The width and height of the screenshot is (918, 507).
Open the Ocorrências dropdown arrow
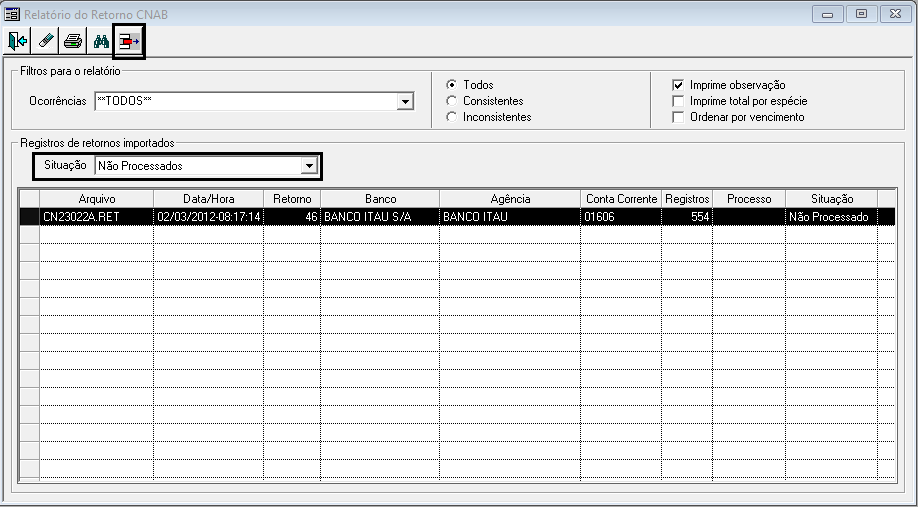point(405,102)
